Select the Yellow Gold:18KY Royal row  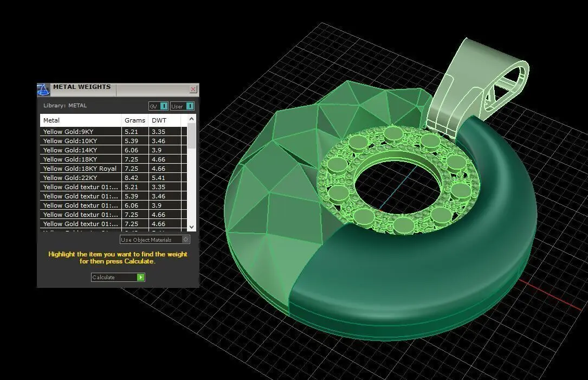point(114,169)
